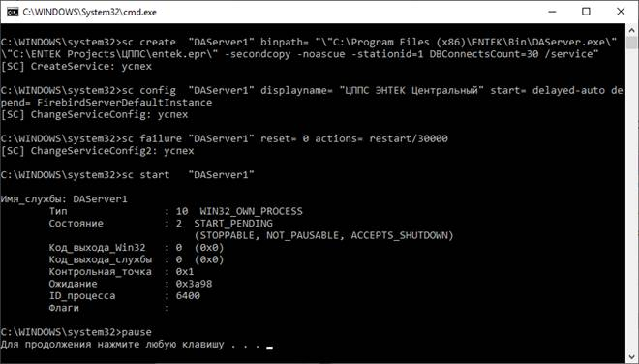
Task: Click the ChangeServiceConfig2: успех line
Action: [98, 151]
